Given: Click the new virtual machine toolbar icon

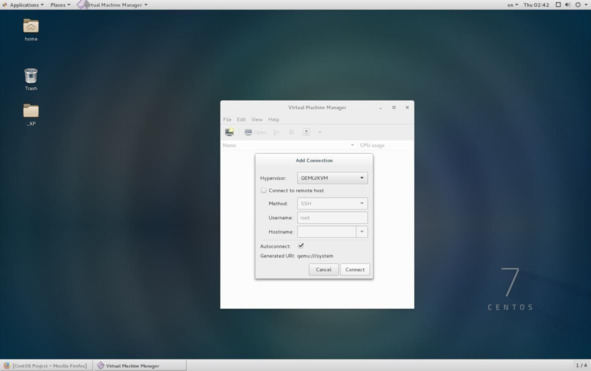Looking at the screenshot, I should tap(229, 132).
